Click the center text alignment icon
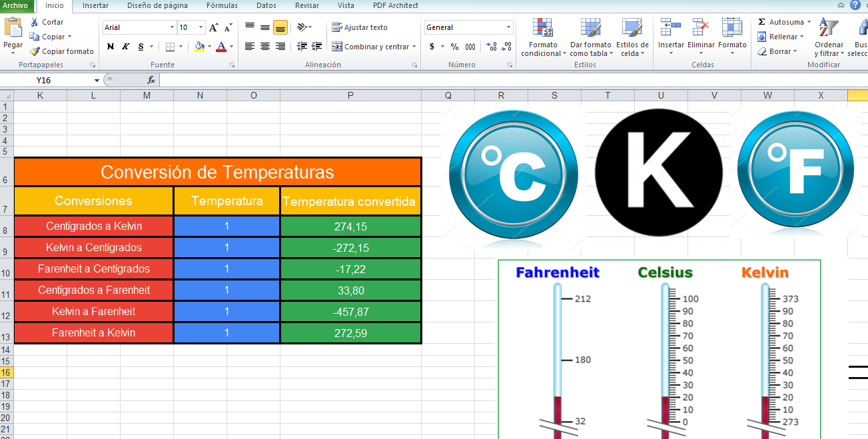Image resolution: width=868 pixels, height=439 pixels. (265, 47)
